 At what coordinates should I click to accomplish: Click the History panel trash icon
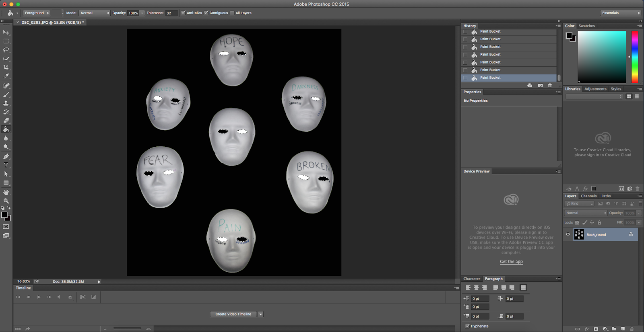(550, 86)
